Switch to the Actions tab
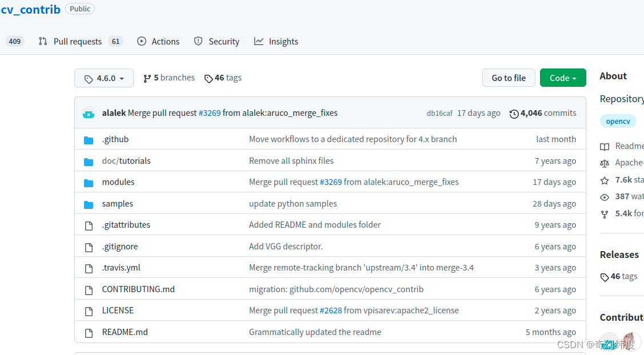644x355 pixels. pyautogui.click(x=159, y=42)
